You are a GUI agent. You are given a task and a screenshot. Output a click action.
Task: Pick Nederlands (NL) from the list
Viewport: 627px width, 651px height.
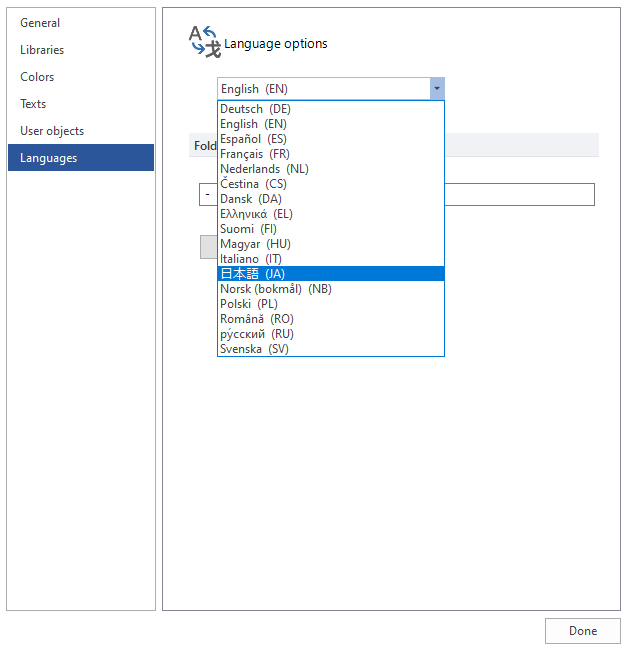click(331, 169)
